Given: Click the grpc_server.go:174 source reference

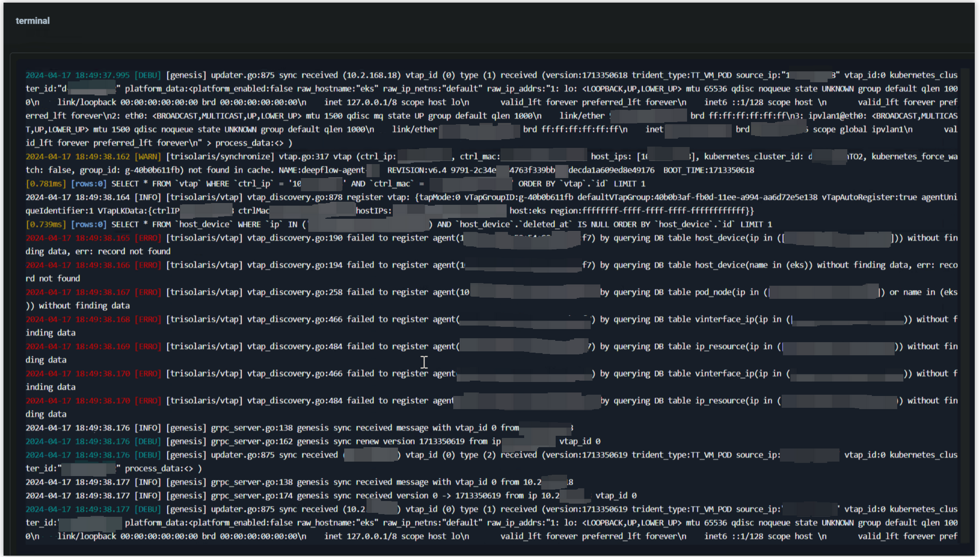Looking at the screenshot, I should pyautogui.click(x=251, y=496).
